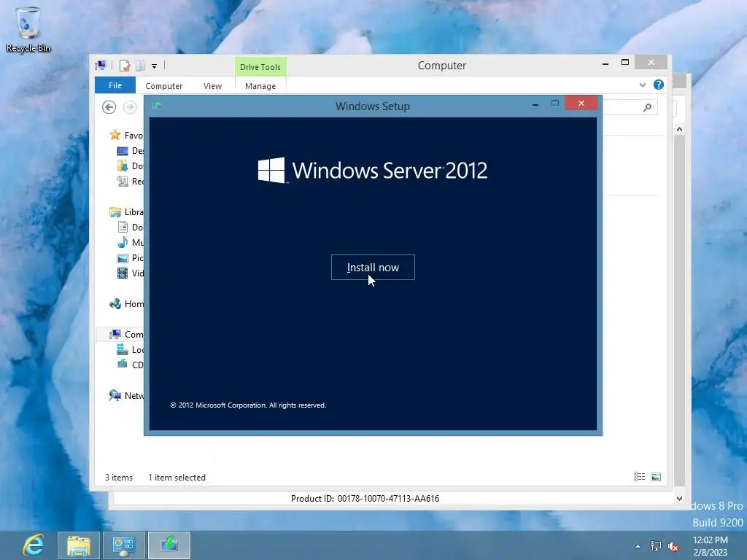This screenshot has height=560, width=747.
Task: Click the Properties quick access icon
Action: [x=125, y=66]
